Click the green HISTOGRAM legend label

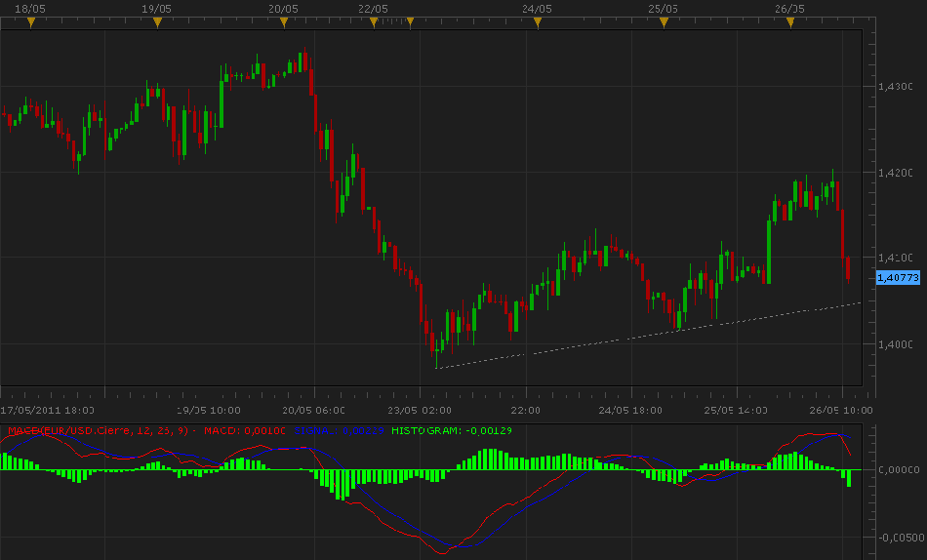pos(453,430)
